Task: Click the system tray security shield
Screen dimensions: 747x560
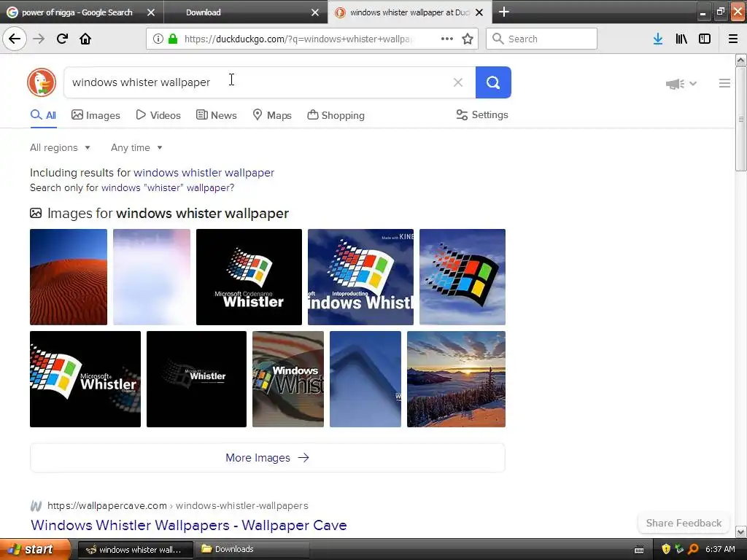Action: 666,549
